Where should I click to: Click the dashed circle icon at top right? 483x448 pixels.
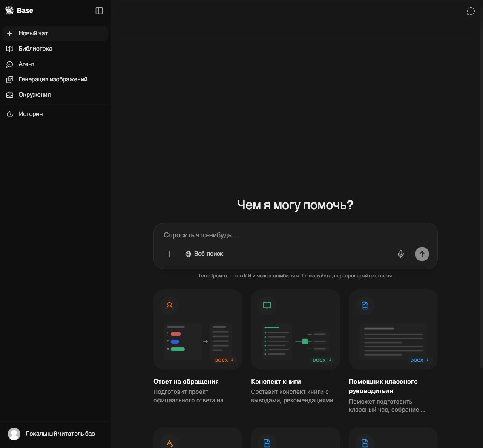[x=471, y=12]
